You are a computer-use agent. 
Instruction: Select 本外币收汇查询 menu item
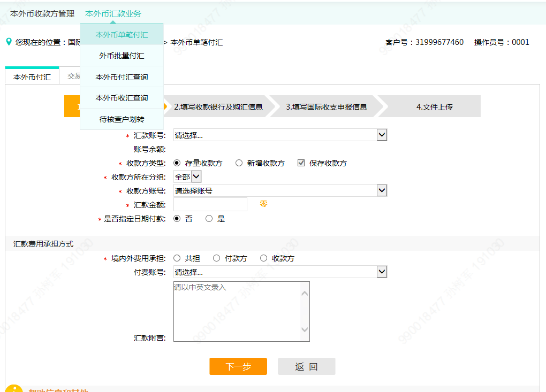(122, 98)
